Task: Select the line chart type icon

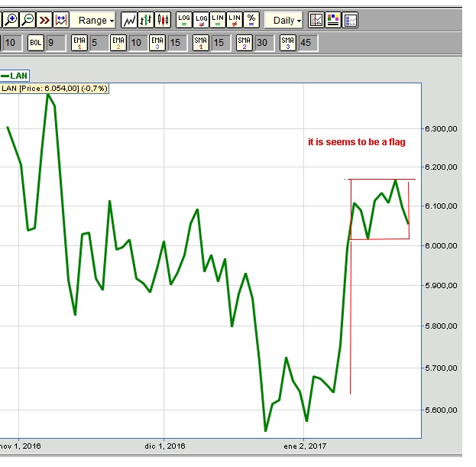Action: (x=129, y=20)
